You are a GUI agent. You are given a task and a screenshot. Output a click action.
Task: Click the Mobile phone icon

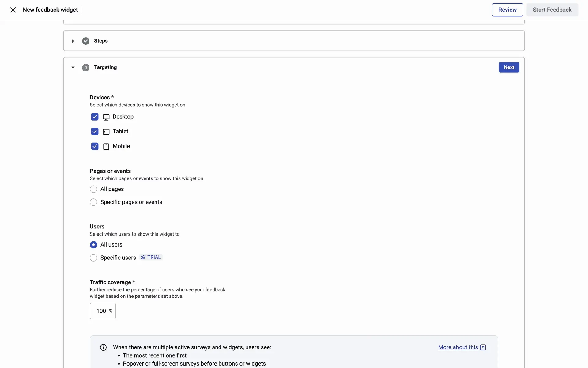click(x=106, y=147)
